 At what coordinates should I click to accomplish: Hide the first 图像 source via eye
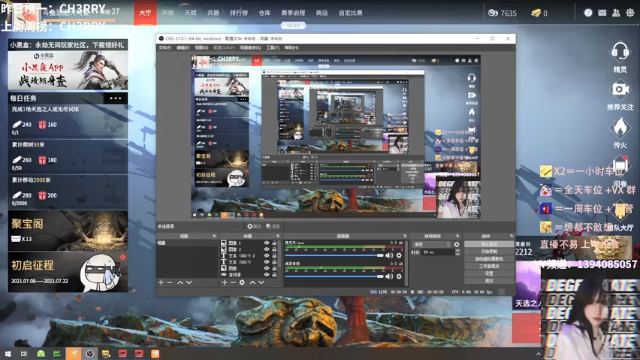pyautogui.click(x=267, y=243)
